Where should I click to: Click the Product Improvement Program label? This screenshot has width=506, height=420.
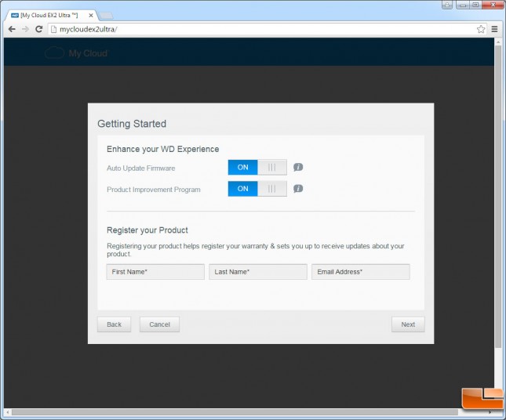pyautogui.click(x=154, y=190)
